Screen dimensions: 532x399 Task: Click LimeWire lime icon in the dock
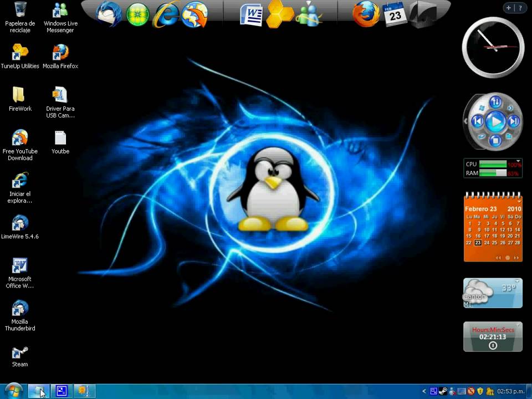pyautogui.click(x=137, y=15)
